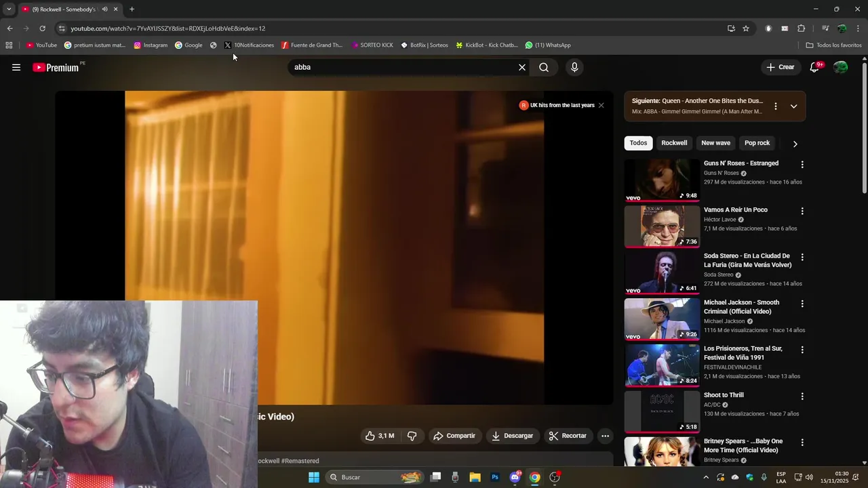Open 'Shoot to Thrill' video title

(x=724, y=395)
